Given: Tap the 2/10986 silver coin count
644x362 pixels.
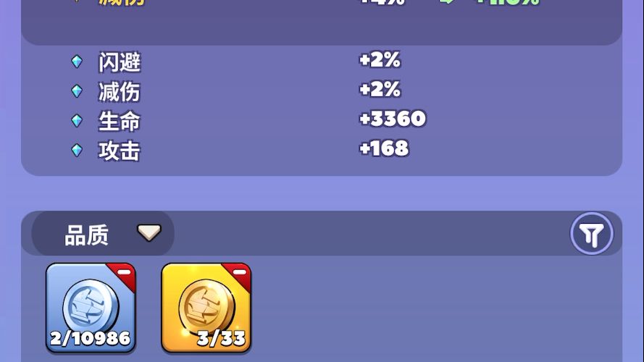Looking at the screenshot, I should 91,338.
